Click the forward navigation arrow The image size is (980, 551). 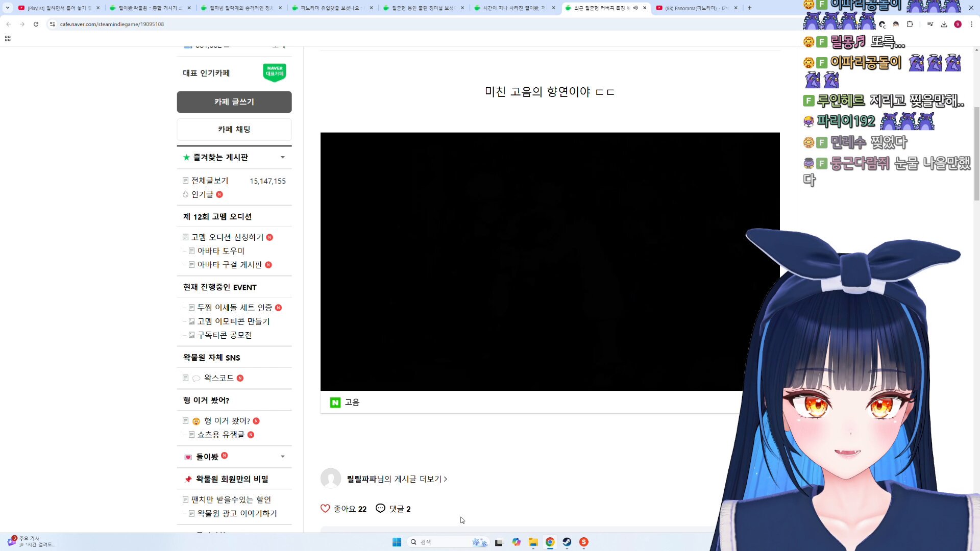pos(22,24)
